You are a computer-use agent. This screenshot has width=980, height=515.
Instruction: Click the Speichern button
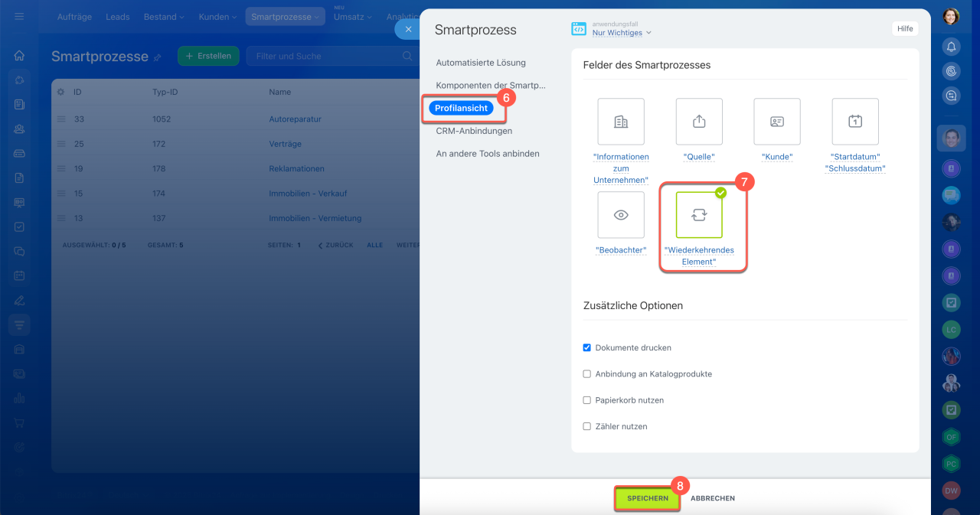(x=647, y=498)
